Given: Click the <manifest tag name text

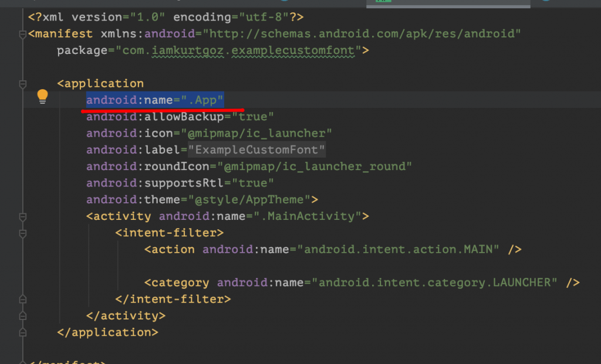Looking at the screenshot, I should point(60,33).
